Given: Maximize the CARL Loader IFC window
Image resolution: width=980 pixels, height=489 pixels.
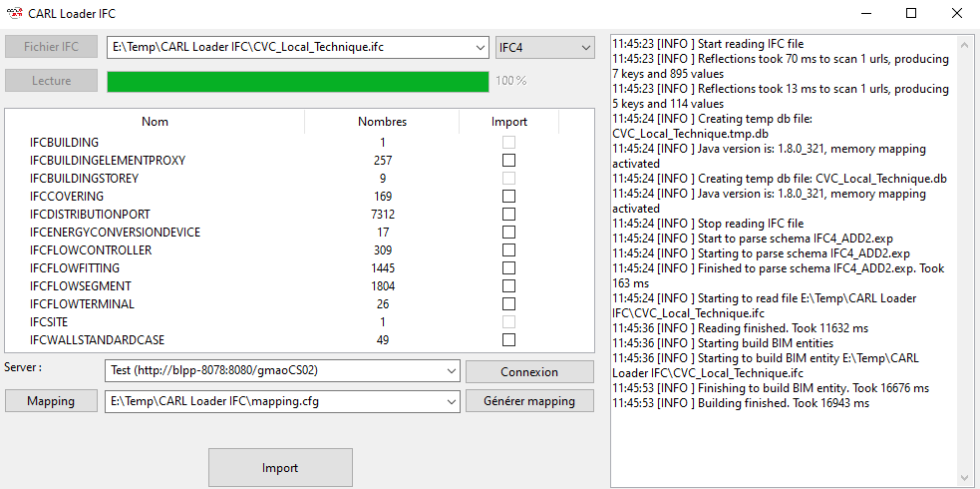Looking at the screenshot, I should (911, 13).
